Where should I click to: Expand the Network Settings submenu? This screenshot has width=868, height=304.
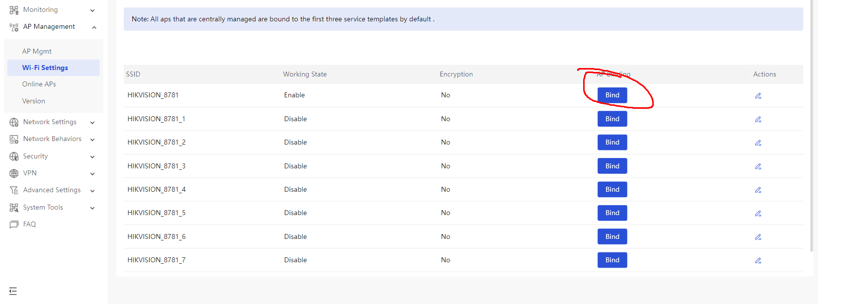[x=92, y=123]
